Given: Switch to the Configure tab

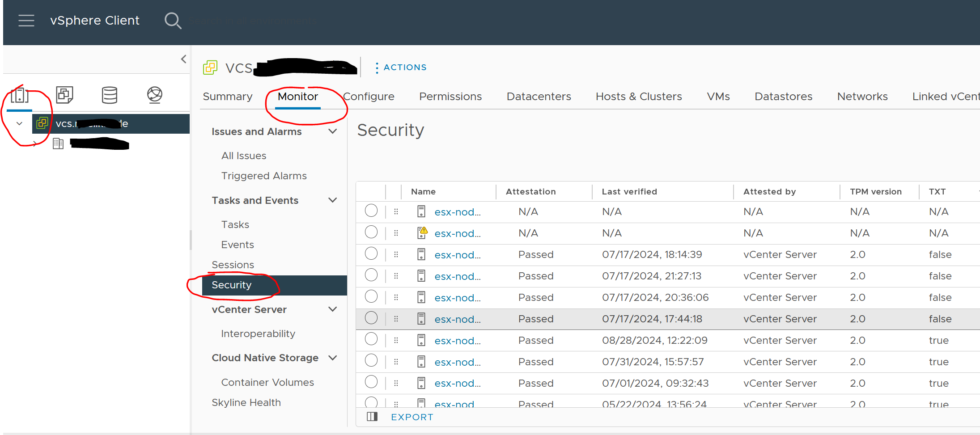Looking at the screenshot, I should click(x=369, y=97).
